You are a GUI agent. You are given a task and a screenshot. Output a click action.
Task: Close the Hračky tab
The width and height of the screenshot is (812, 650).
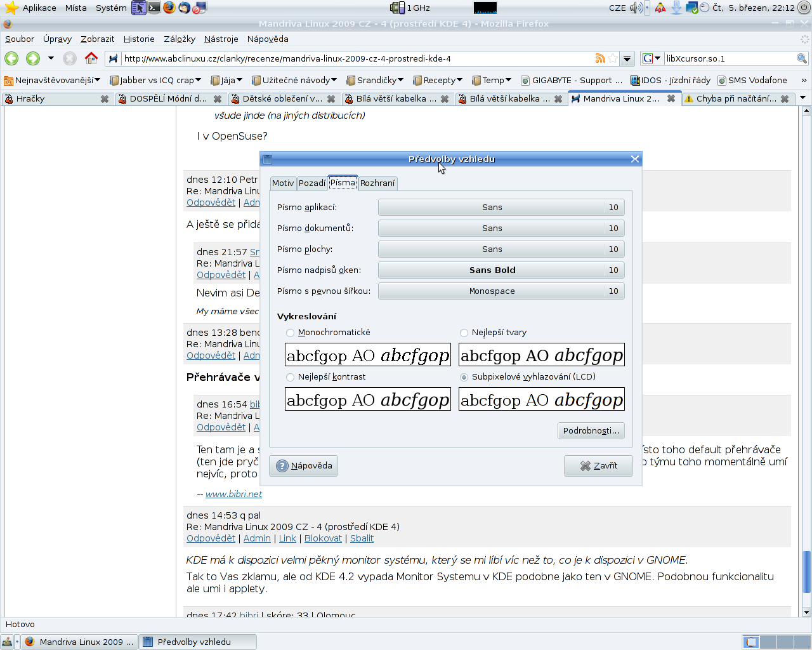[x=105, y=99]
